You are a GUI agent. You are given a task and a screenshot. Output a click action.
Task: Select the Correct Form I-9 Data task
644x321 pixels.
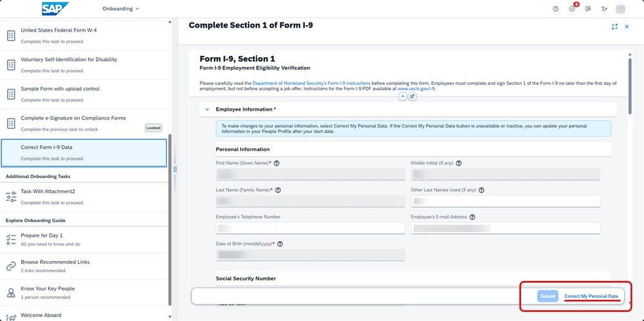84,152
